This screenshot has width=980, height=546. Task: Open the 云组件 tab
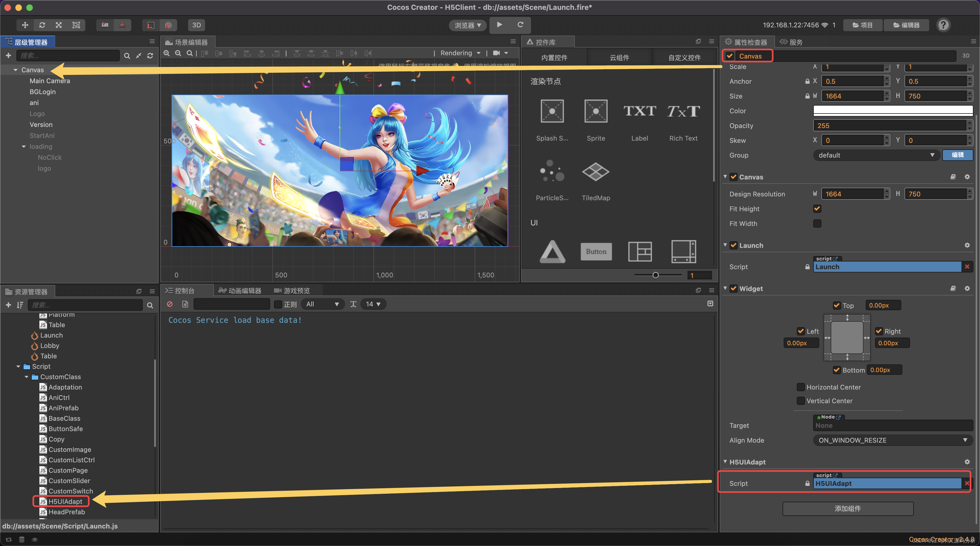click(619, 58)
